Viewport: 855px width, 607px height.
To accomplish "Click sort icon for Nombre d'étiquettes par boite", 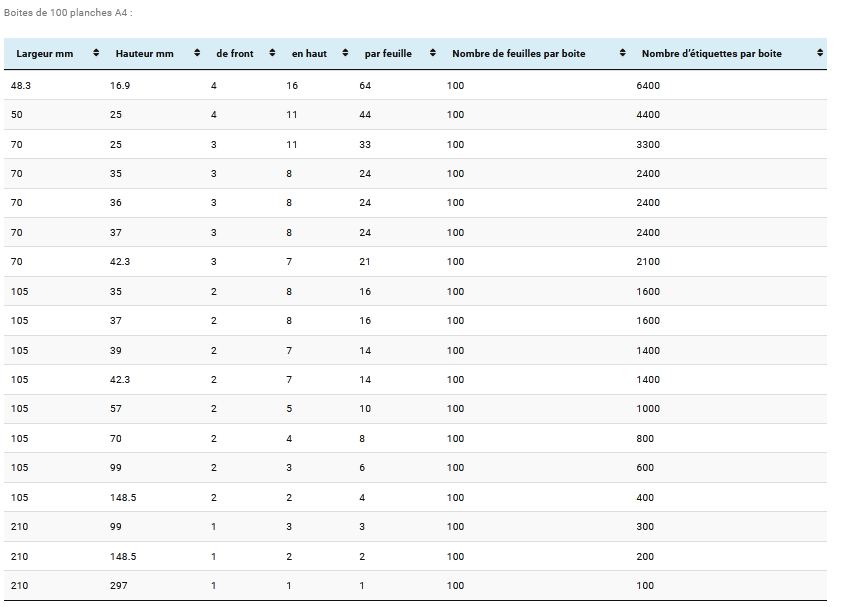I will click(x=820, y=53).
